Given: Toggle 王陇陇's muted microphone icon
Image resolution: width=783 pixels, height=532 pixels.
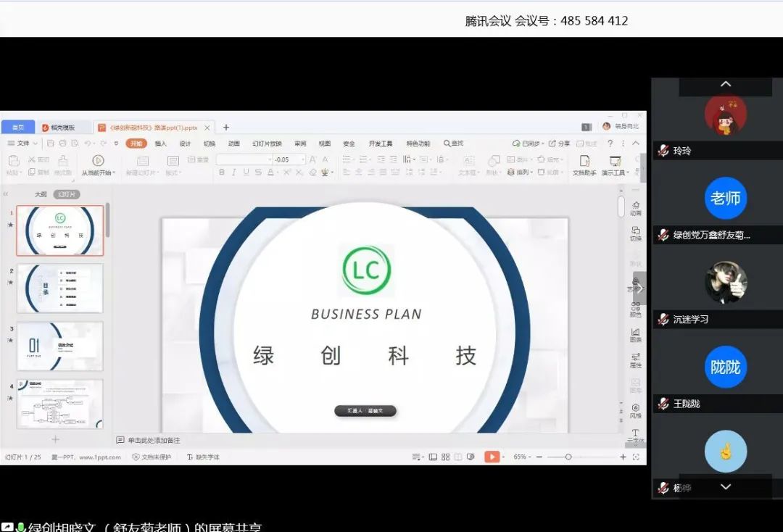Looking at the screenshot, I should tap(663, 403).
